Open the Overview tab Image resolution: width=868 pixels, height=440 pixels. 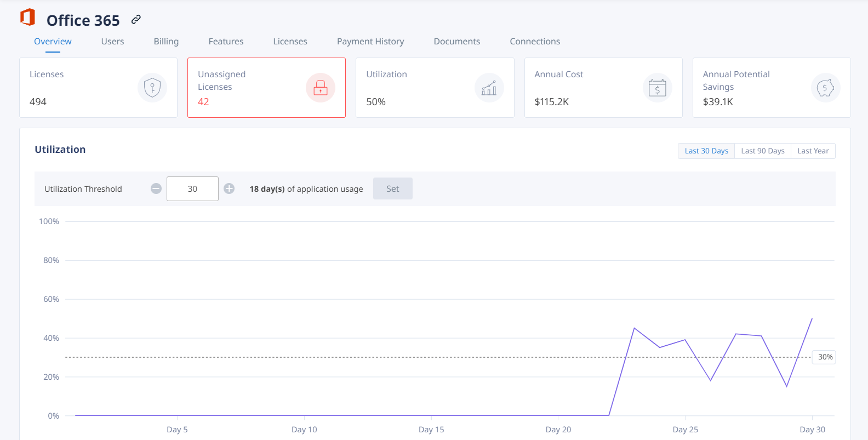pyautogui.click(x=53, y=42)
